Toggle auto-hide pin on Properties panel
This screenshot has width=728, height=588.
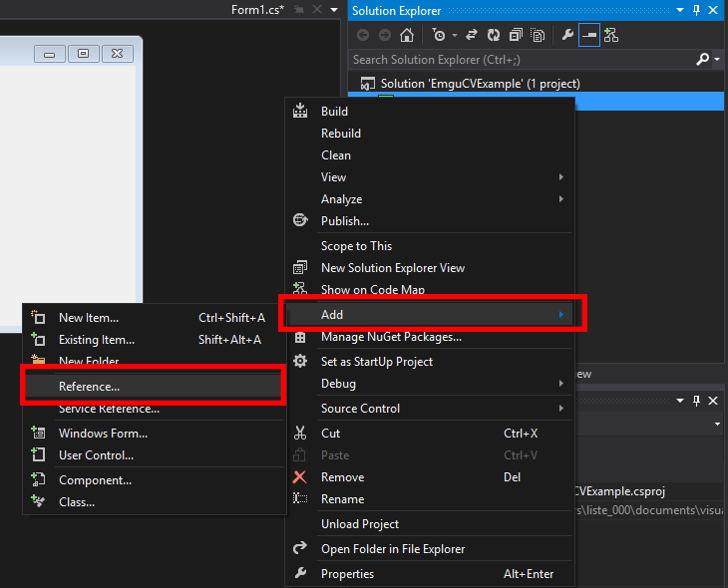pyautogui.click(x=696, y=401)
